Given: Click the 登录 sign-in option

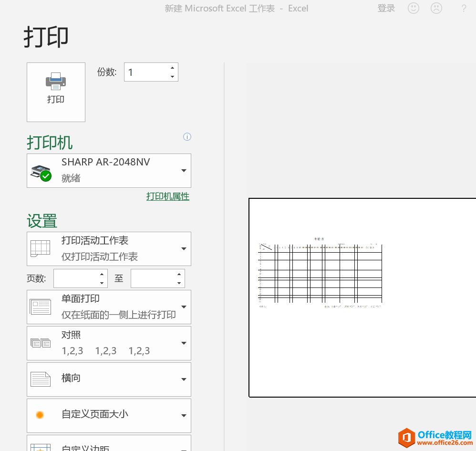Looking at the screenshot, I should (x=386, y=8).
